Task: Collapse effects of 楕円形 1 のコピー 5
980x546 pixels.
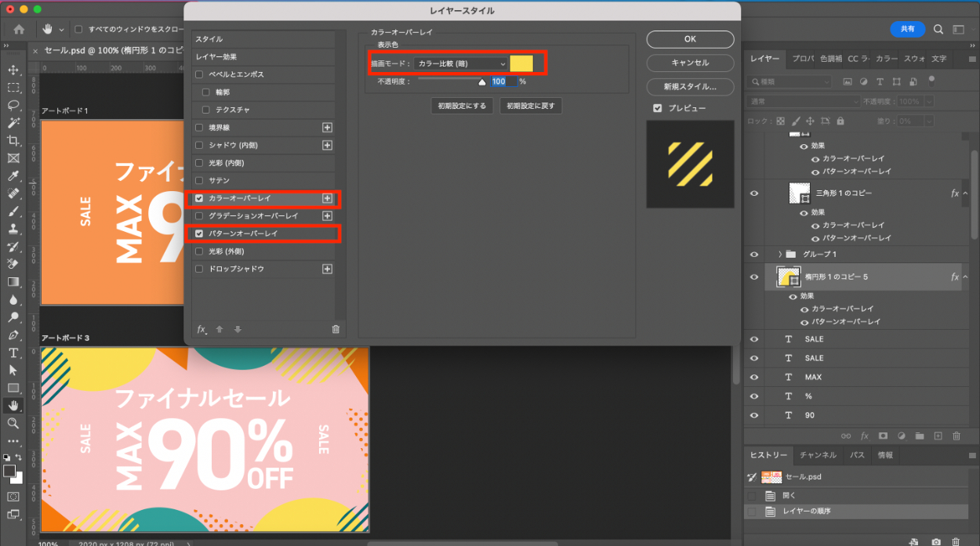Action: click(x=966, y=277)
